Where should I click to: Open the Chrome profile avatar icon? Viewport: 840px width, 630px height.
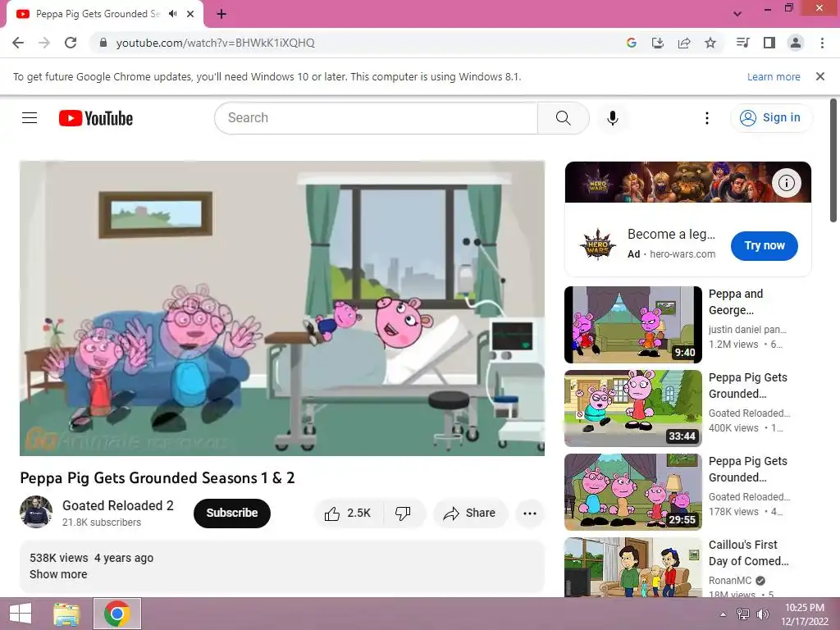(796, 43)
